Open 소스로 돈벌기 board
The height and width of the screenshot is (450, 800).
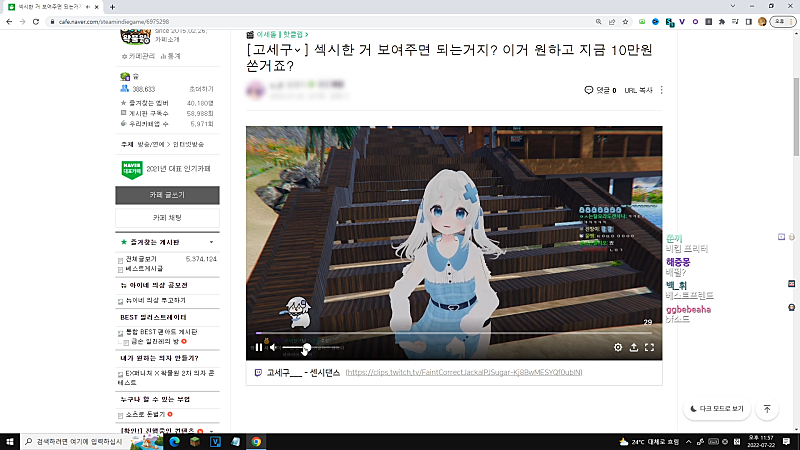pyautogui.click(x=145, y=414)
